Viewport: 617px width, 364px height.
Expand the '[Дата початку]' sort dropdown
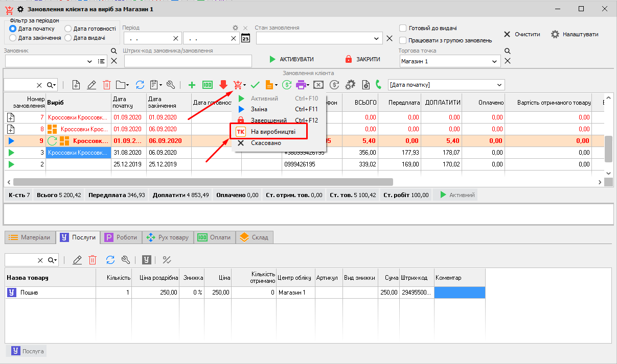(x=499, y=85)
